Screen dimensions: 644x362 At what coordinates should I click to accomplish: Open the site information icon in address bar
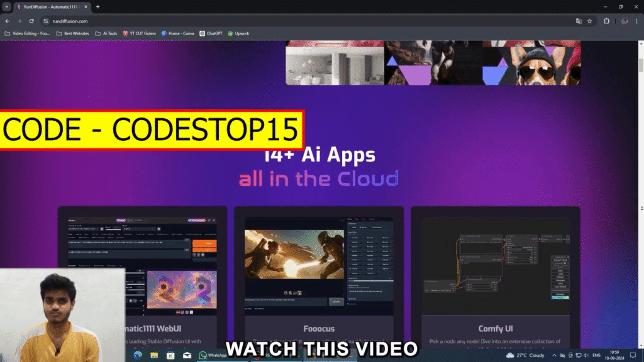pyautogui.click(x=46, y=21)
